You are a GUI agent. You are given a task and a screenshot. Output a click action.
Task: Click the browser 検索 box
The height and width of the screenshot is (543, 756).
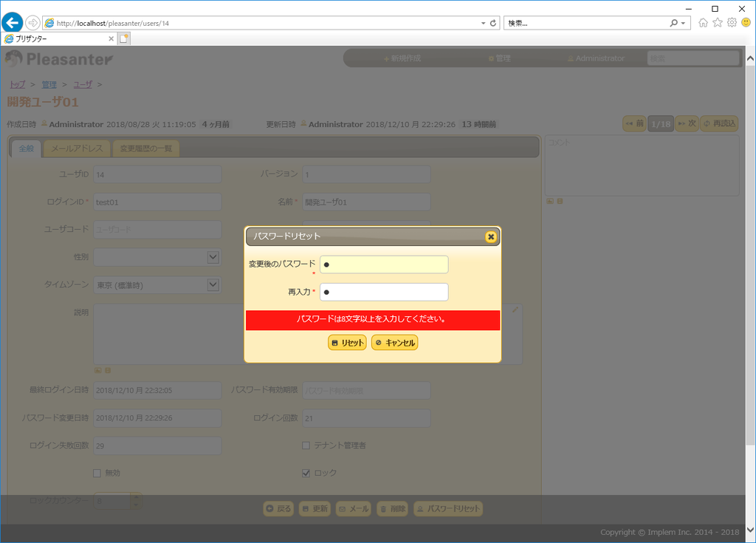[x=585, y=23]
